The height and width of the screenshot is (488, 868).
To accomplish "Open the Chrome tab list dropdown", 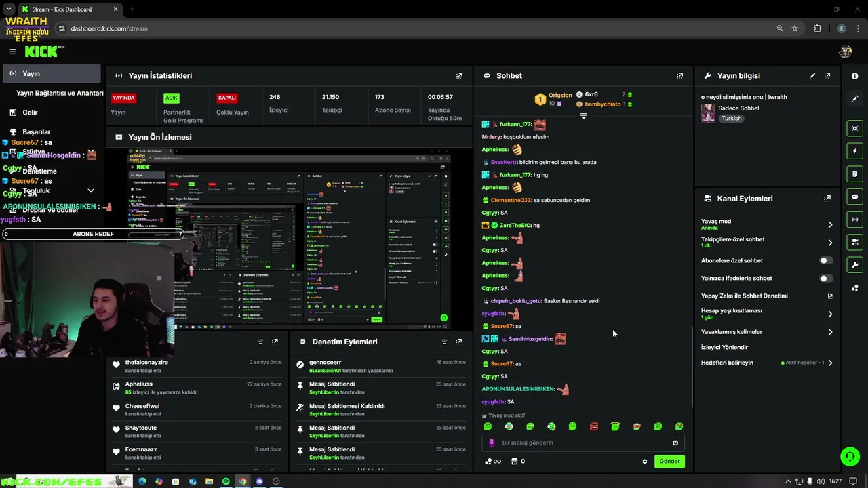I will coord(9,9).
